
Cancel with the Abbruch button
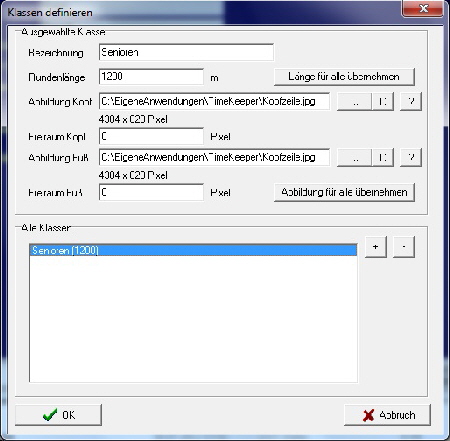(387, 415)
